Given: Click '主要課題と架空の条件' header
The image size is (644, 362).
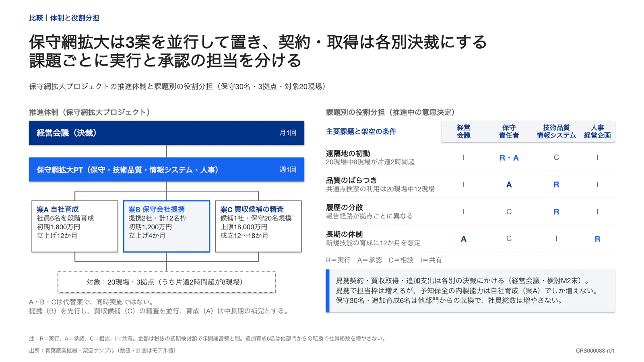Looking at the screenshot, I should 361,132.
